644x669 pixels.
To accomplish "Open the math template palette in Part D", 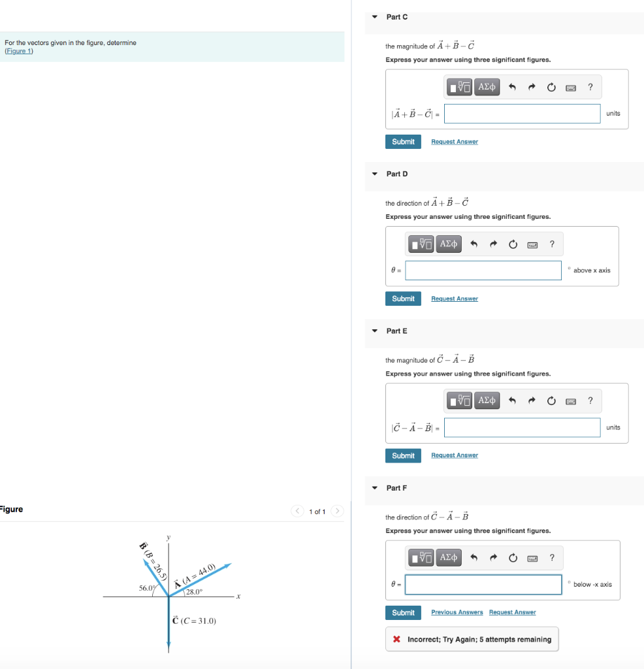I will [421, 244].
